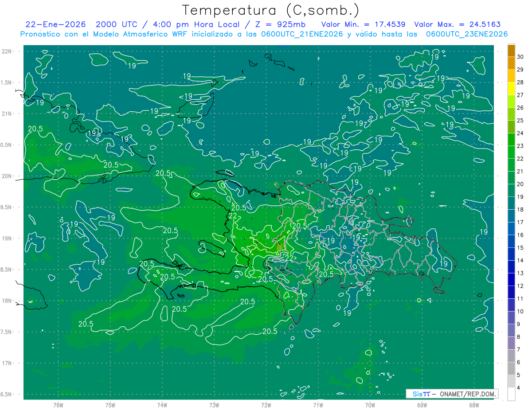Click the '70W' longitude axis label
532x411 pixels.
pos(370,405)
